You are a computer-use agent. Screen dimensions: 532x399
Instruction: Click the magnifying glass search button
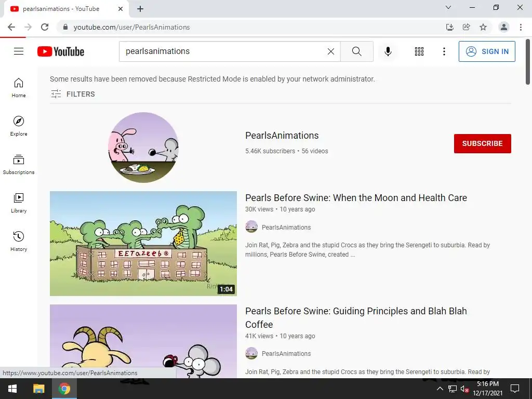pos(356,51)
